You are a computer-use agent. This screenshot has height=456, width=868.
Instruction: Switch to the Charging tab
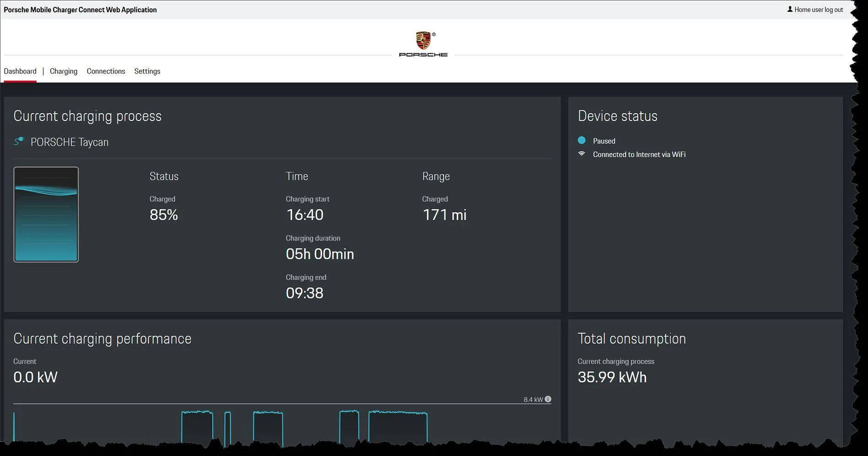64,71
